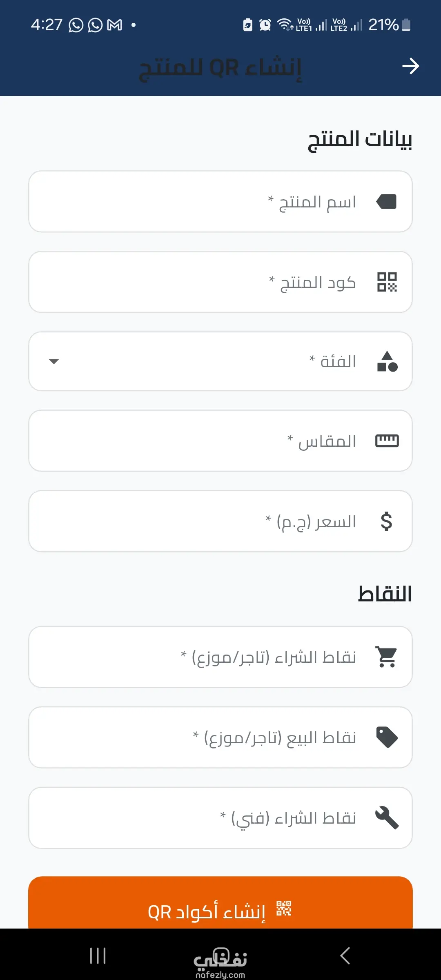
Task: Tap the QR code icon in product code field
Action: 387,282
